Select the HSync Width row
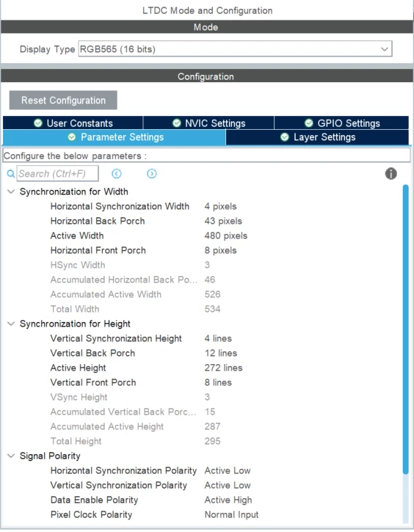Viewport: 414px width, 532px height. click(203, 265)
